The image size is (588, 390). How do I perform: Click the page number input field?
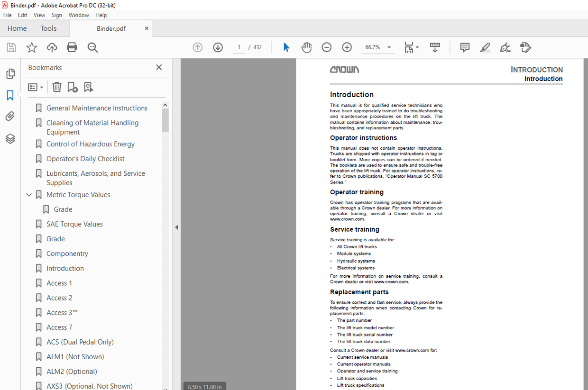(239, 47)
